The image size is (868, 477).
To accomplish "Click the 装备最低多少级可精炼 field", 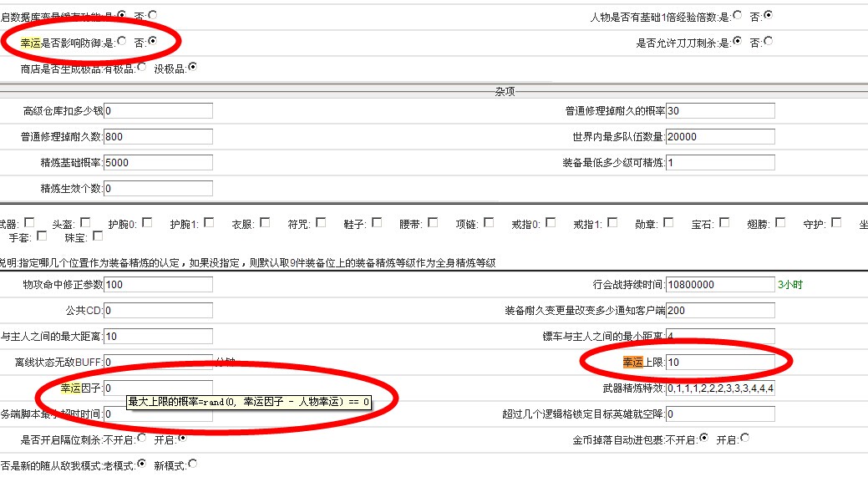I will [720, 163].
